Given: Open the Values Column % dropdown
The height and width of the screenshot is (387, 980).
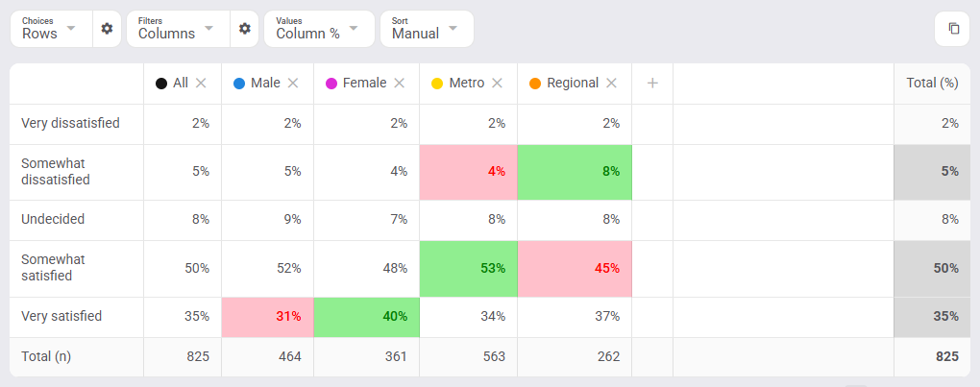Looking at the screenshot, I should pos(319,29).
